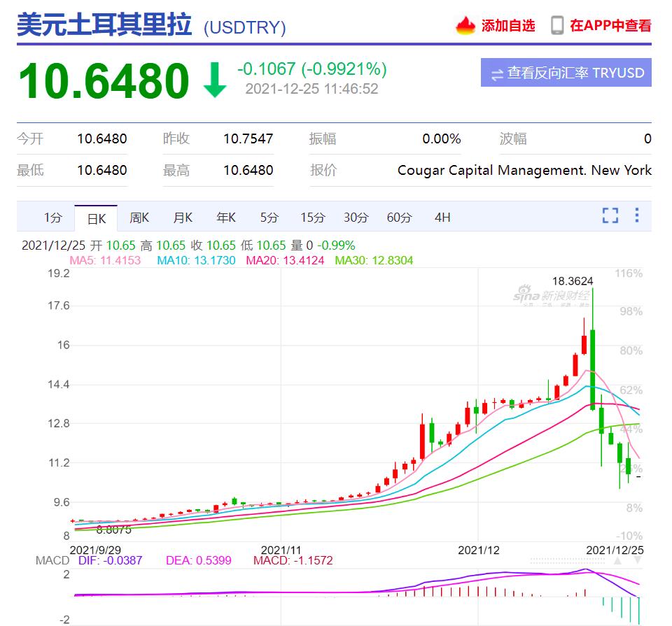Open the three-dot chart options menu
Viewport: 672px width, 626px height.
pyautogui.click(x=637, y=215)
